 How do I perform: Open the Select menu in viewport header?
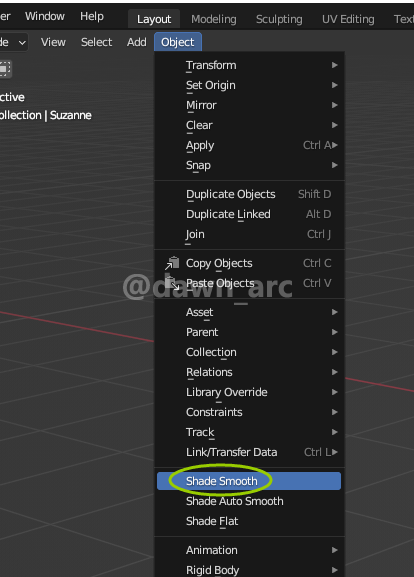click(96, 42)
